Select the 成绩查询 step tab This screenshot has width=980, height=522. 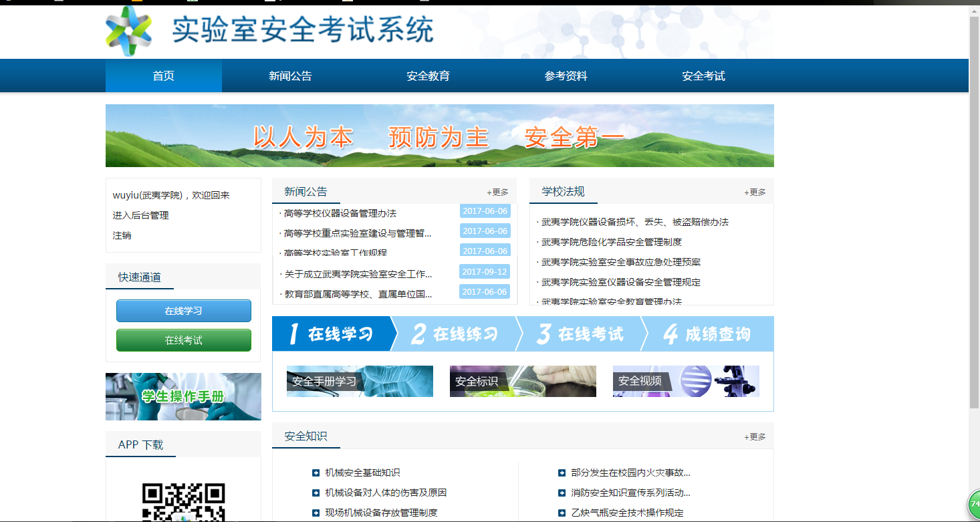tap(707, 334)
